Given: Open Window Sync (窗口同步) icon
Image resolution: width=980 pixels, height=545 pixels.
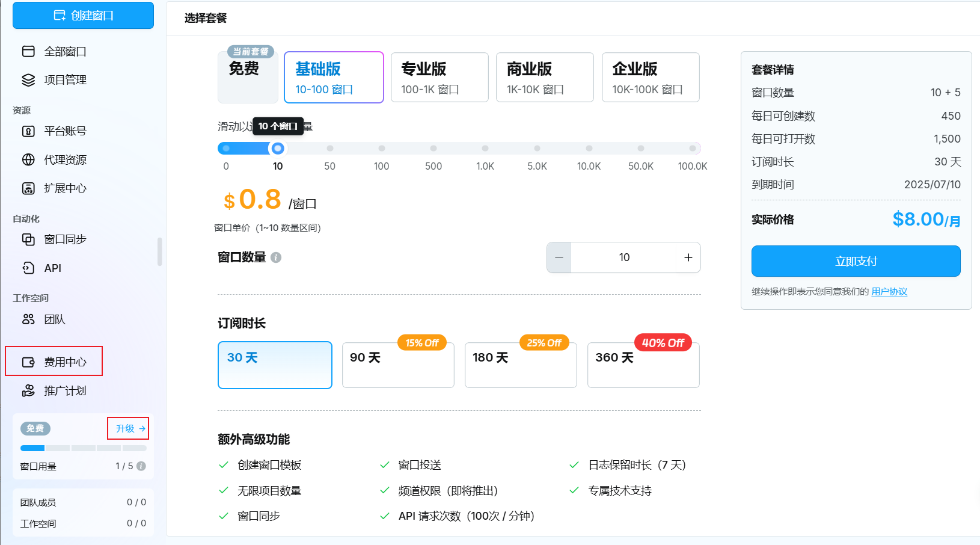Looking at the screenshot, I should (28, 239).
